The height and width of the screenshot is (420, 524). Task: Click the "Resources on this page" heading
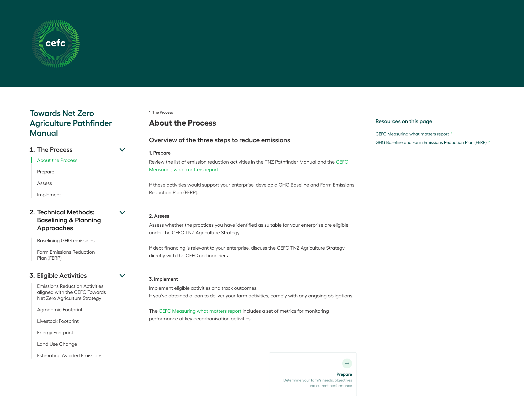pyautogui.click(x=404, y=122)
